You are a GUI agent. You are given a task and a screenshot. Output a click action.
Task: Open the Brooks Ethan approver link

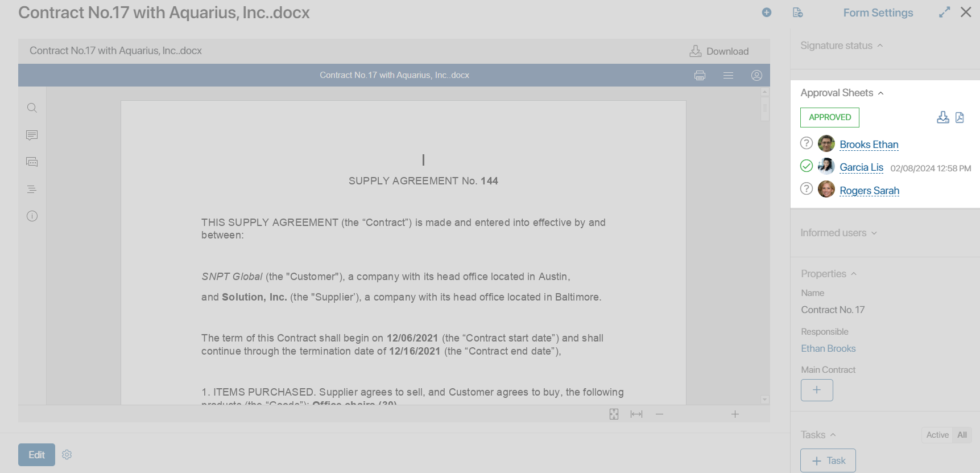pyautogui.click(x=869, y=145)
